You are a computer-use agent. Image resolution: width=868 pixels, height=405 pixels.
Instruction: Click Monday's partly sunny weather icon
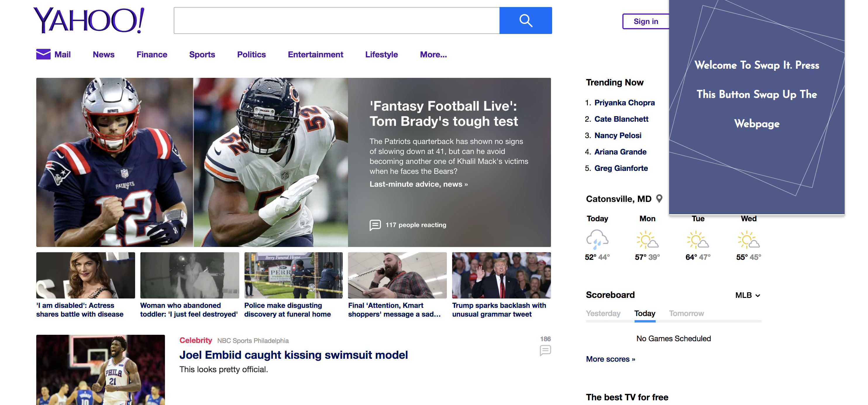tap(647, 239)
